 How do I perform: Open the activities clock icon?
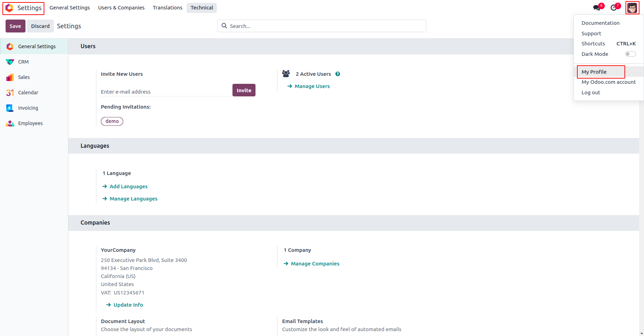pos(614,8)
